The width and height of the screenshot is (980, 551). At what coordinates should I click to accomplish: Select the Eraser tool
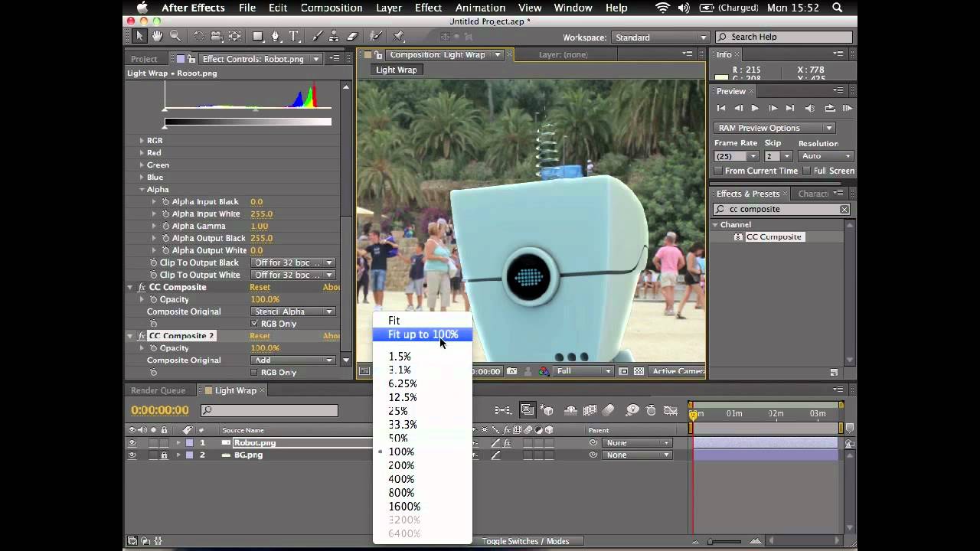point(352,36)
